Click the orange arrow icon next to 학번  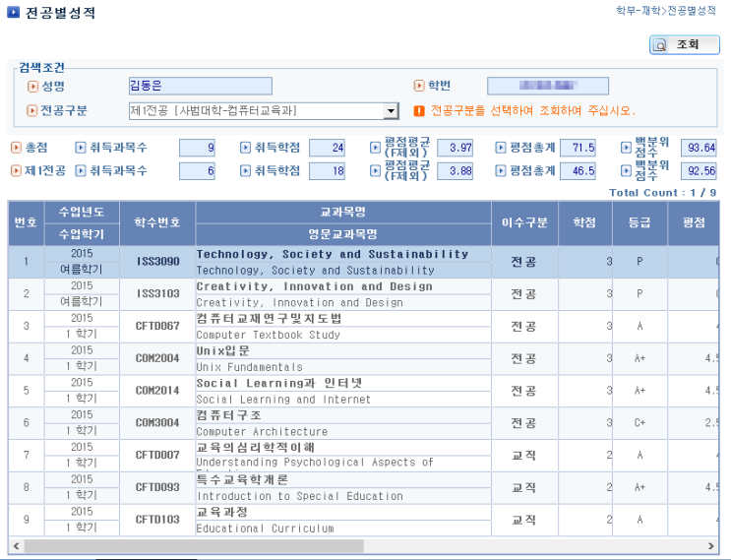point(419,86)
